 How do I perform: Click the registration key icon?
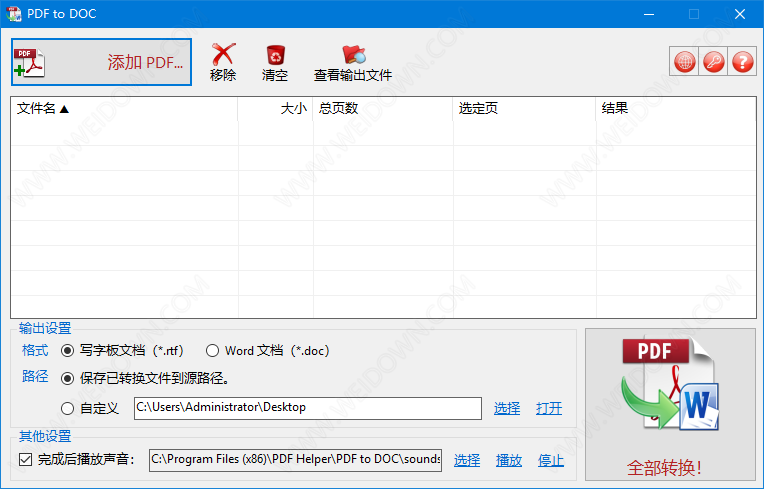pos(713,61)
